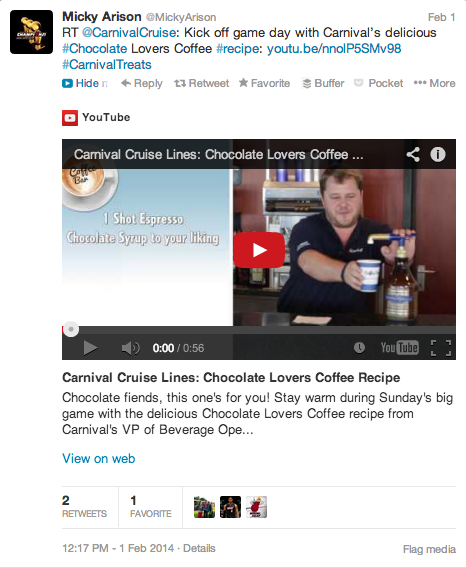The image size is (466, 568).
Task: Click the Watch Later clock icon
Action: tap(359, 348)
